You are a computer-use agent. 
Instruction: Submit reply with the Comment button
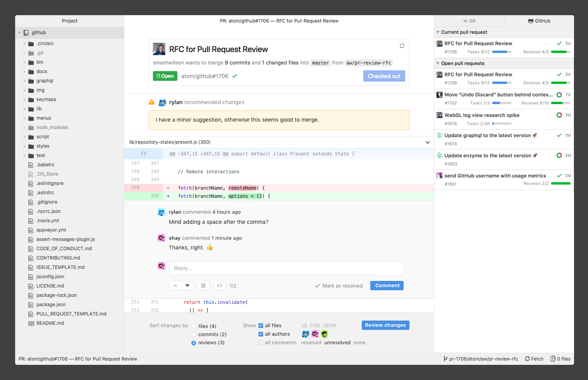[387, 286]
